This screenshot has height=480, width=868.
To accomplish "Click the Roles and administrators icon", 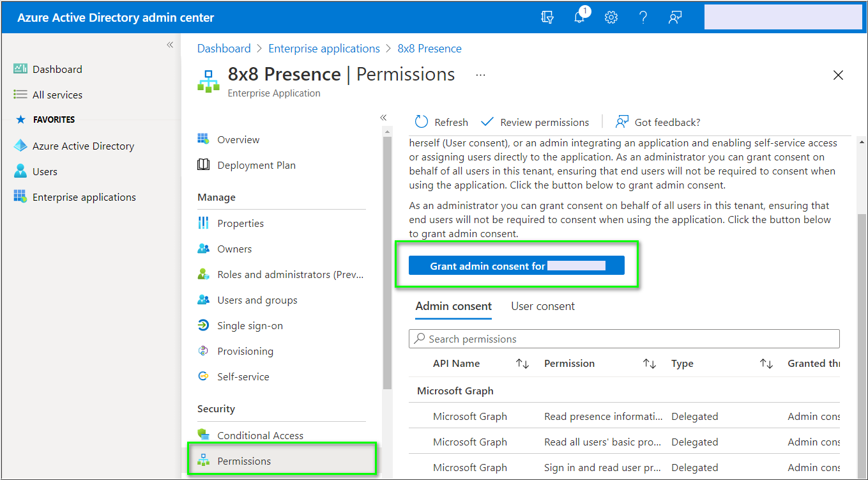I will tap(203, 274).
